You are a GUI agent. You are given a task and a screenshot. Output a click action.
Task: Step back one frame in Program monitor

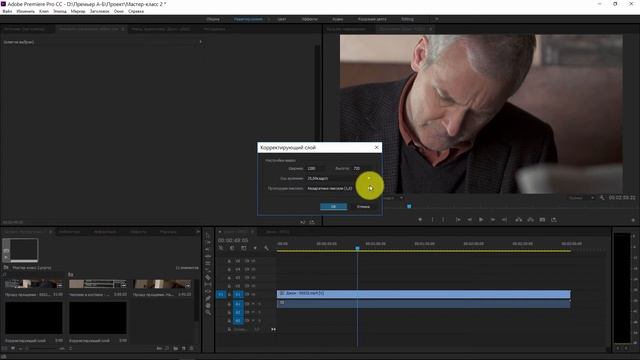coord(470,220)
